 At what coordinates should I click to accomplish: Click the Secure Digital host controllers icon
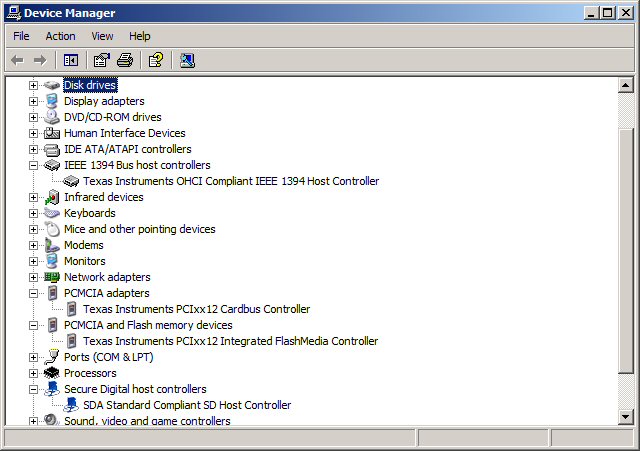coord(52,389)
